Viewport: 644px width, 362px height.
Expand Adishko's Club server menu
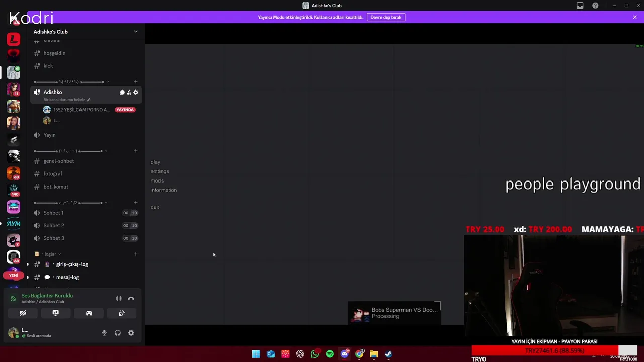[x=135, y=32]
